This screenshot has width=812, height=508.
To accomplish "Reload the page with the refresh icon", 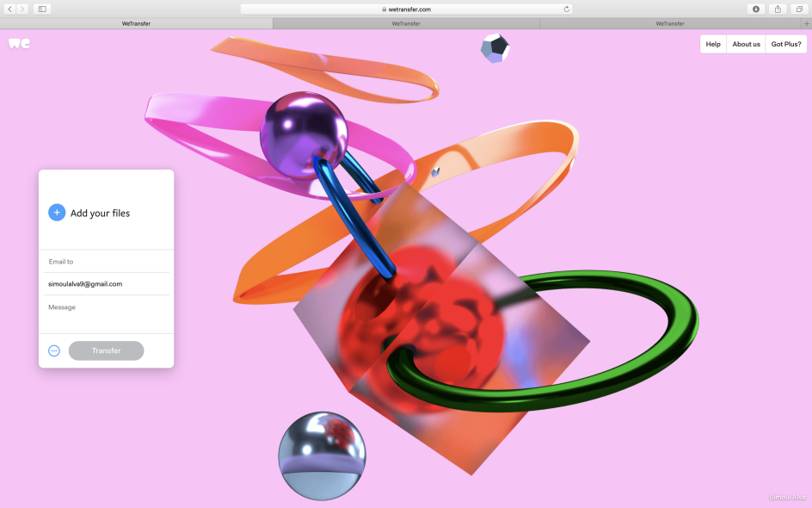I will click(566, 9).
